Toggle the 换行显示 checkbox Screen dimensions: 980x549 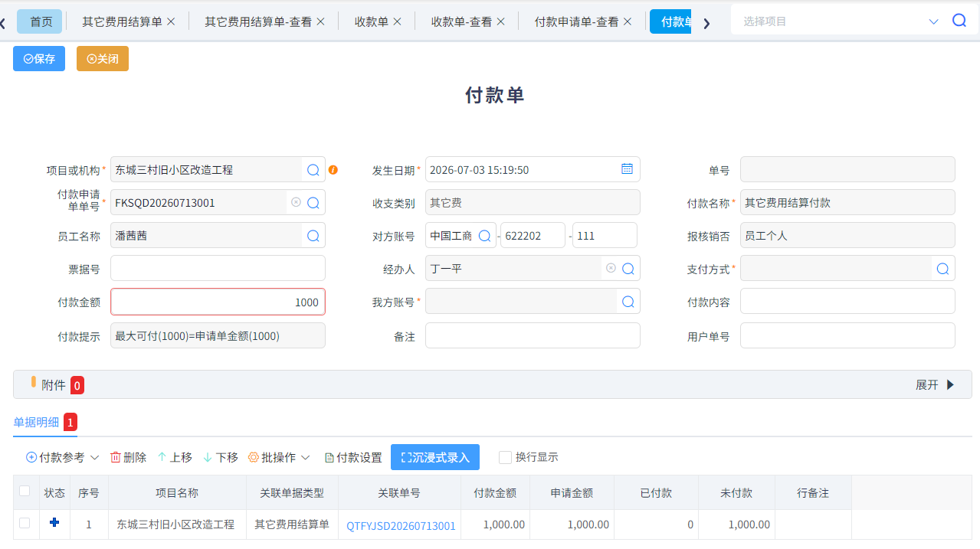tap(505, 457)
